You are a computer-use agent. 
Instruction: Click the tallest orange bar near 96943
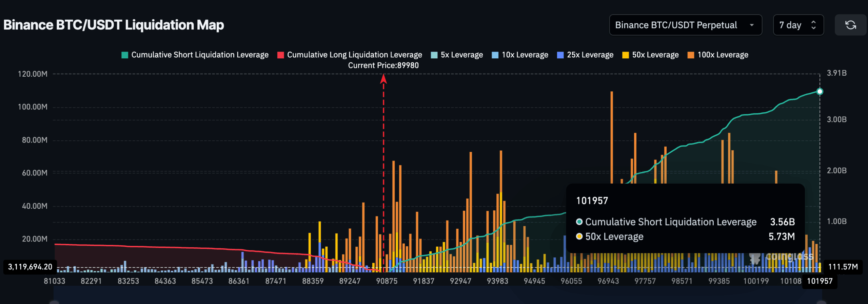point(612,136)
